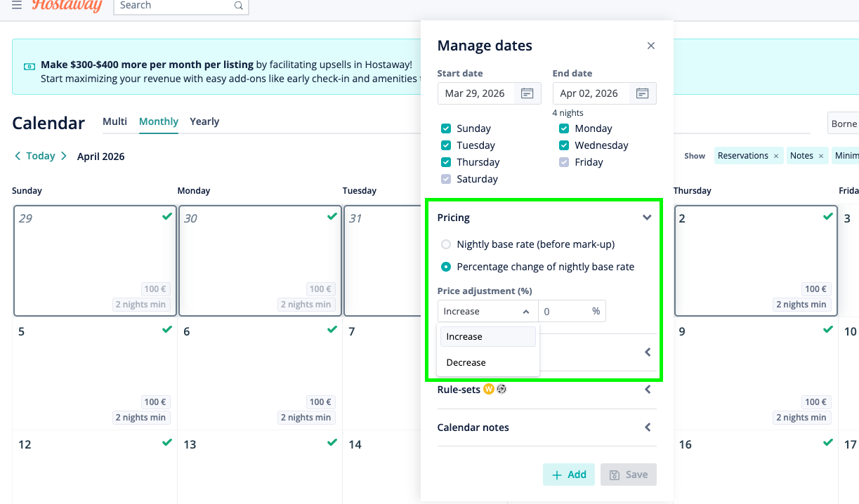859x504 pixels.
Task: Remove the Notes filter tag
Action: pyautogui.click(x=820, y=156)
